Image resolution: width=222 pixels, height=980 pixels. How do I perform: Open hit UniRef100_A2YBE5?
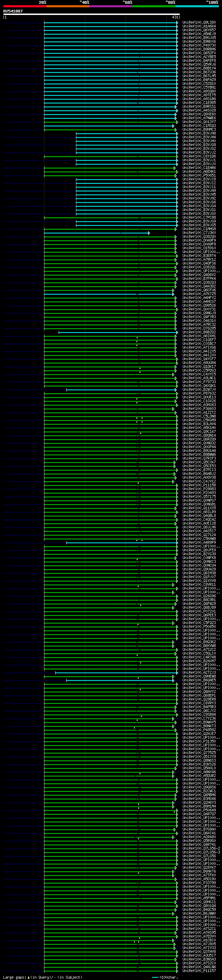[x=199, y=57]
